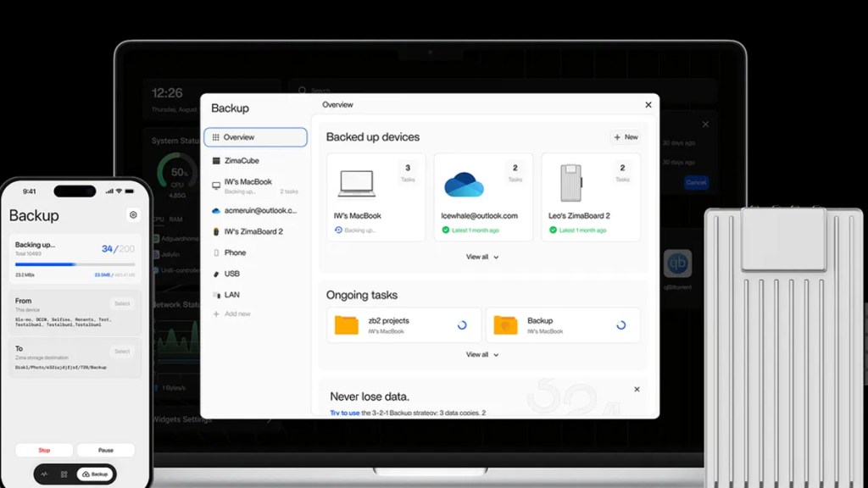Close the Backup dialog window
The image size is (868, 488).
[648, 104]
